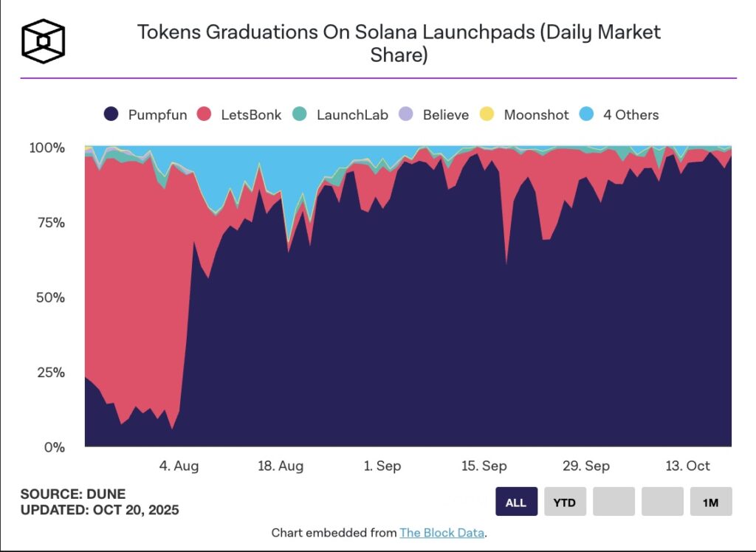Viewport: 756px width, 552px height.
Task: Hide the LetsBonk legend series
Action: (x=239, y=114)
